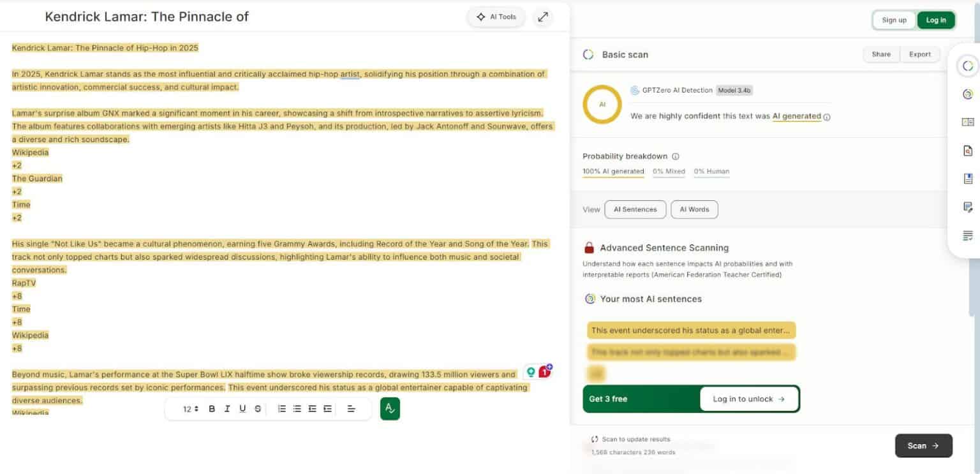Switch view to AI Sentences

click(x=635, y=209)
